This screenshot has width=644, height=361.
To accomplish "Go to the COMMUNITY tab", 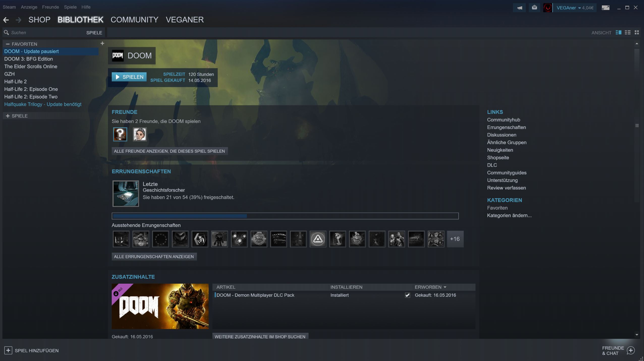I will click(134, 20).
